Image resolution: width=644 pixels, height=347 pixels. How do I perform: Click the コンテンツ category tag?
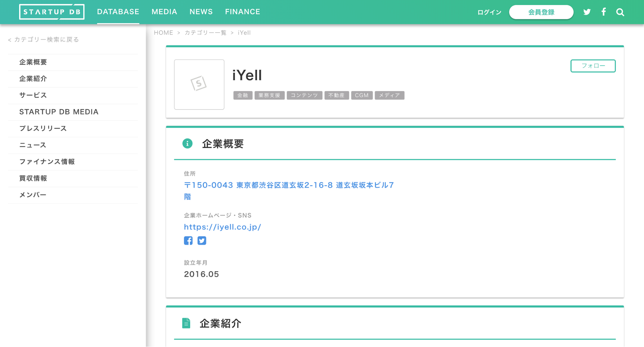304,95
